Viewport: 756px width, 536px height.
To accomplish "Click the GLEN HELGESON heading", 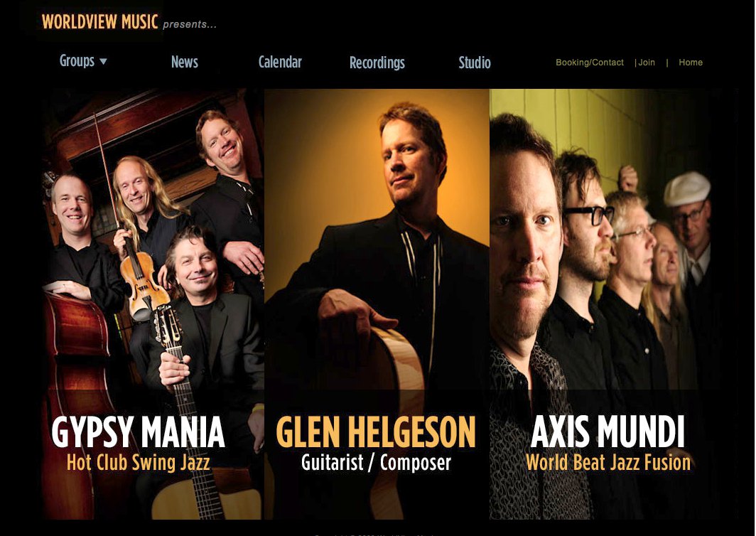I will click(376, 432).
